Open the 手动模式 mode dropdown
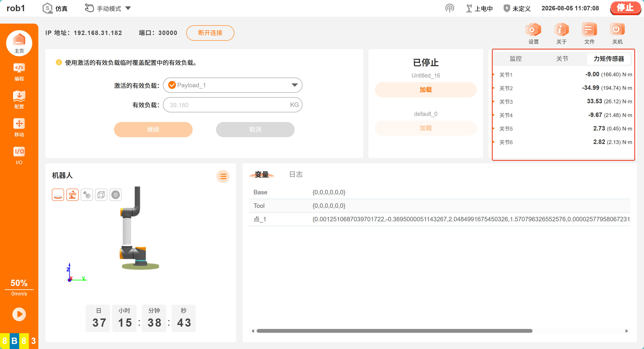Image resolution: width=644 pixels, height=349 pixels. pyautogui.click(x=107, y=8)
